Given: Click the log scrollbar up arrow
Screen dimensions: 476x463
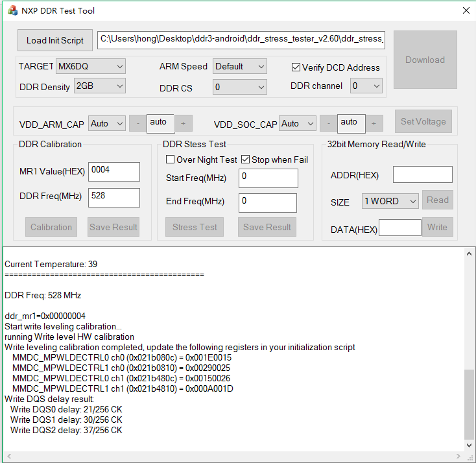Looking at the screenshot, I should pyautogui.click(x=469, y=254).
